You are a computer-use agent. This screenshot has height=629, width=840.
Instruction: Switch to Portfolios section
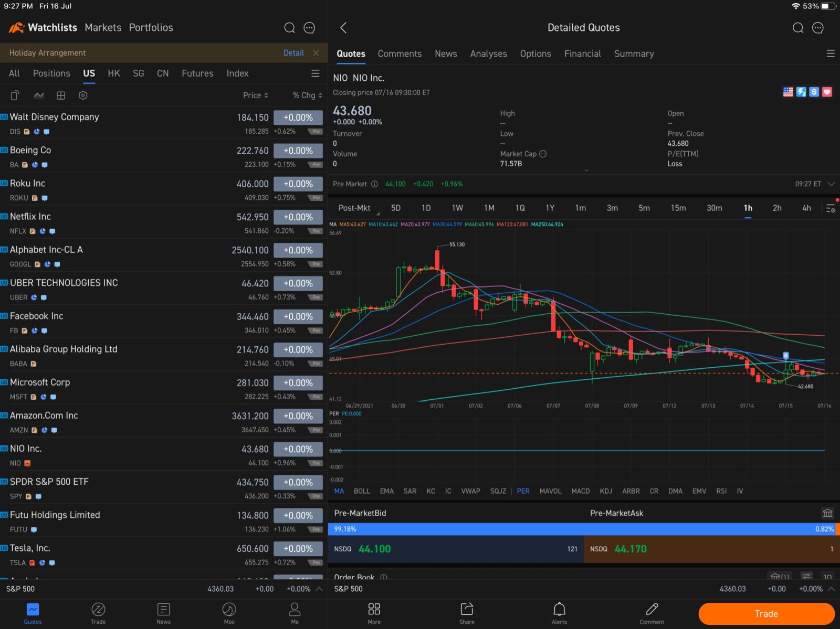(151, 28)
